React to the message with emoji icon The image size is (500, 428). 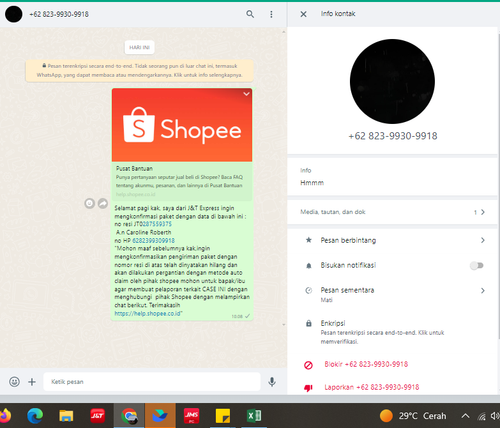(x=89, y=203)
